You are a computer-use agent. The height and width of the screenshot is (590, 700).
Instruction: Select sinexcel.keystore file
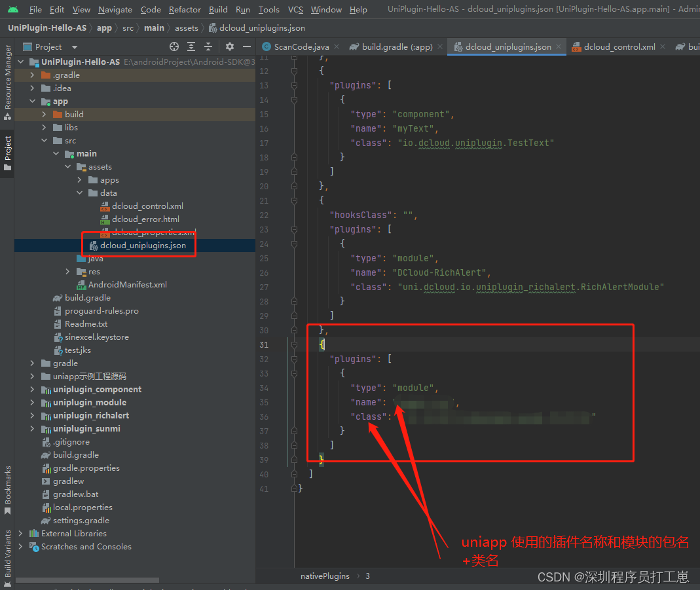[x=96, y=337]
